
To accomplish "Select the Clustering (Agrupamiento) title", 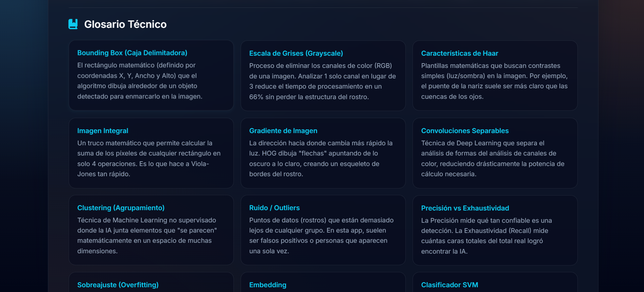I will [121, 208].
